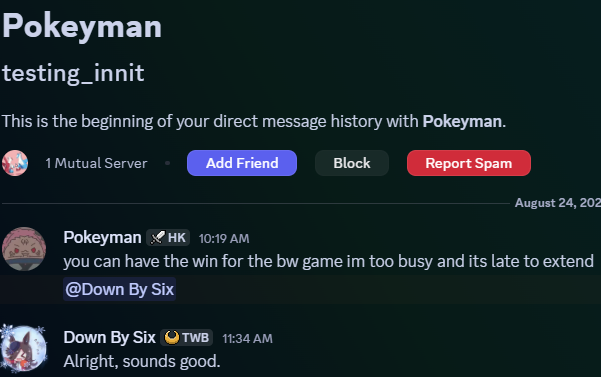Click Down By Six's profile avatar
Image resolution: width=601 pixels, height=377 pixels.
pos(24,349)
